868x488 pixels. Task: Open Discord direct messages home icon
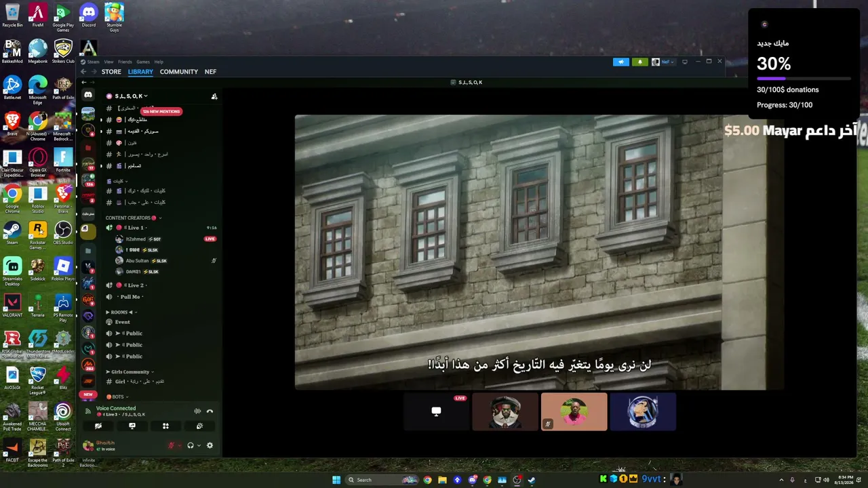point(88,95)
